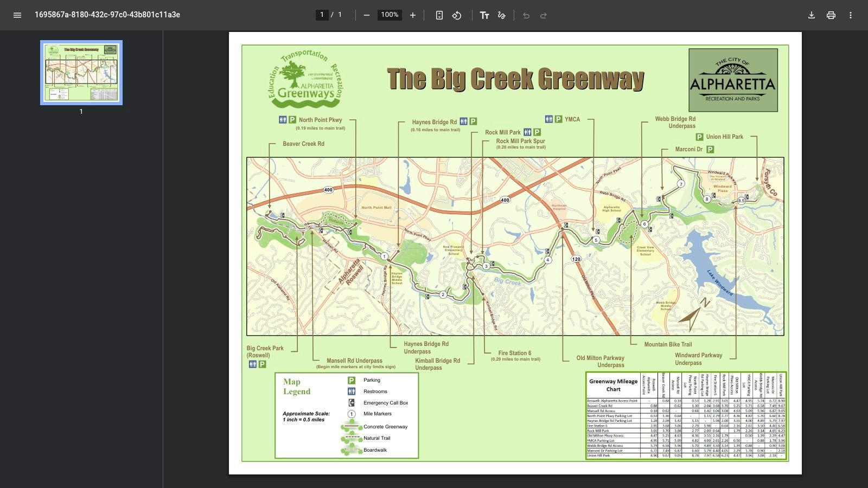
Task: Click the Fire Station 6 callout label
Action: [515, 353]
